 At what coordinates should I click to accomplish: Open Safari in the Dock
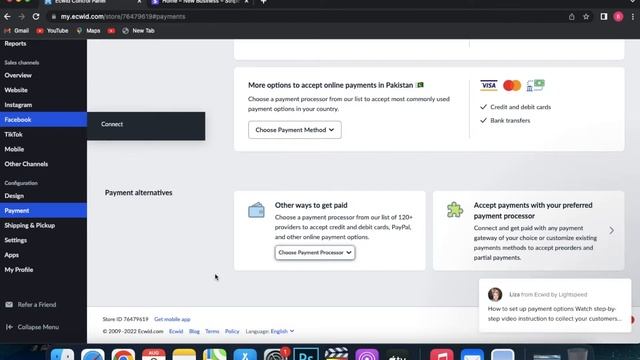click(93, 355)
